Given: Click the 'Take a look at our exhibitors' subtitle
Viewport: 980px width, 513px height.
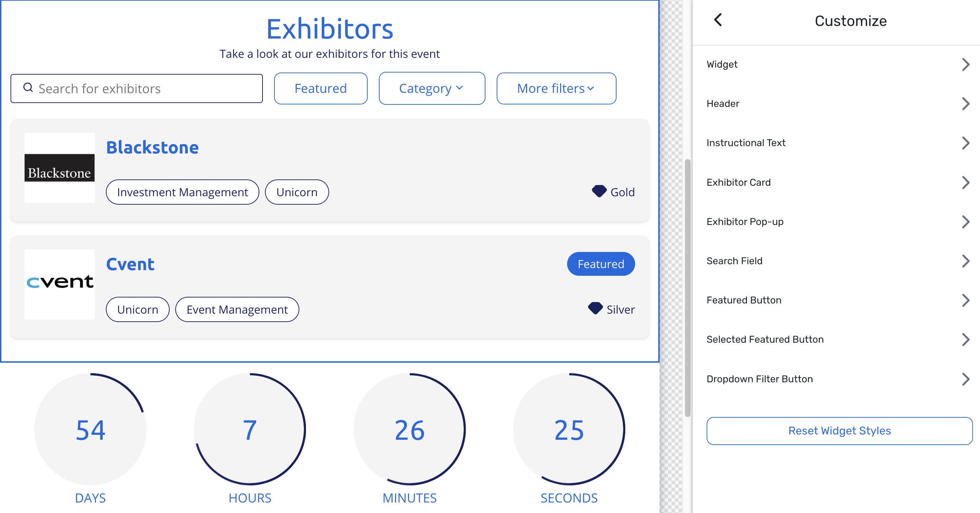Looking at the screenshot, I should point(329,54).
